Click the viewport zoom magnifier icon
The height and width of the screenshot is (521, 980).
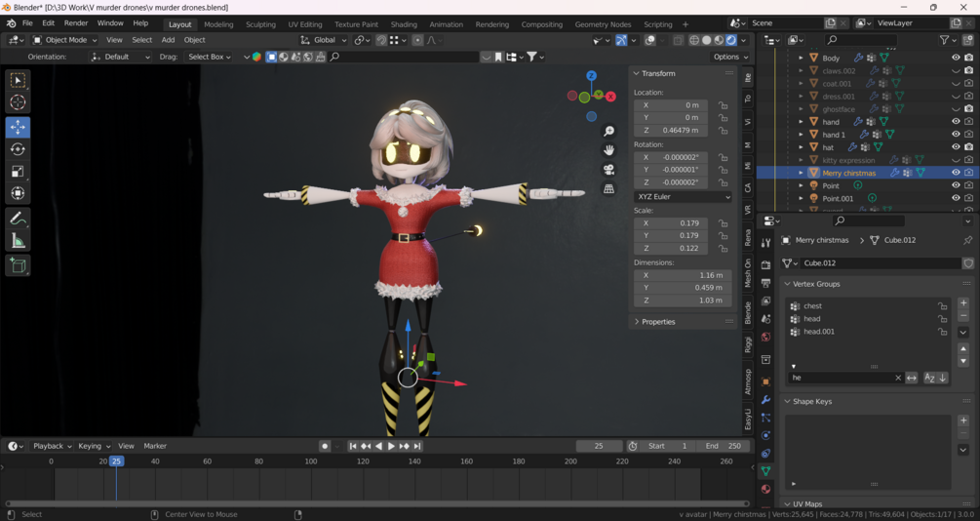coord(608,131)
